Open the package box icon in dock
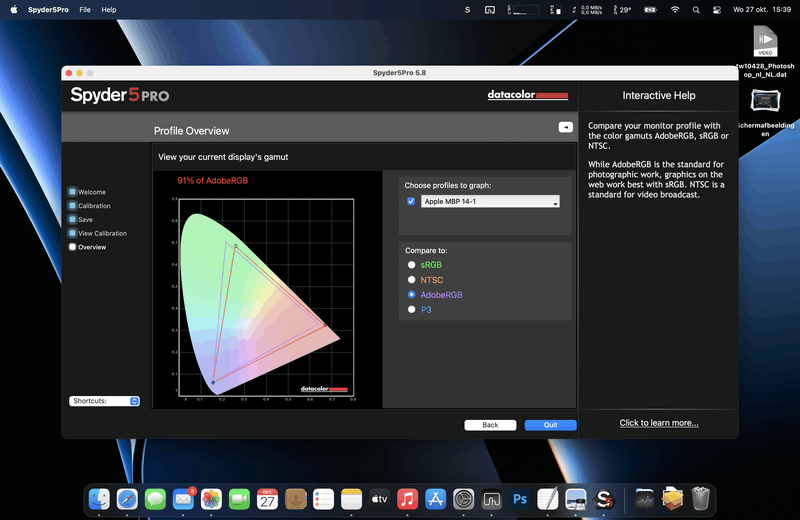The image size is (800, 520). click(672, 499)
